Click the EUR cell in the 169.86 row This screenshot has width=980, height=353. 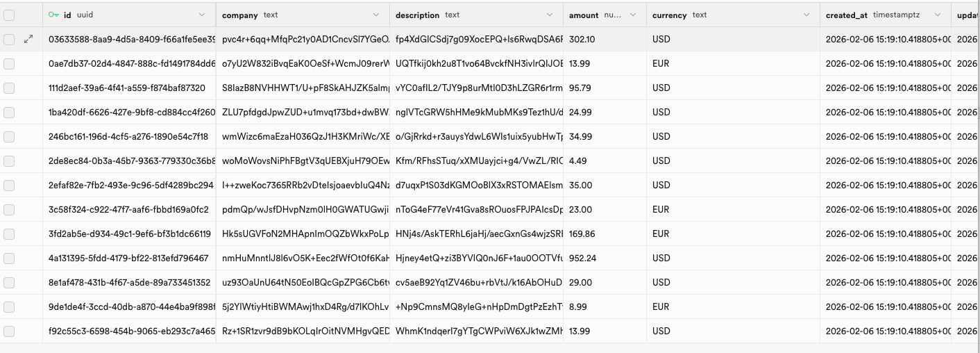[661, 234]
